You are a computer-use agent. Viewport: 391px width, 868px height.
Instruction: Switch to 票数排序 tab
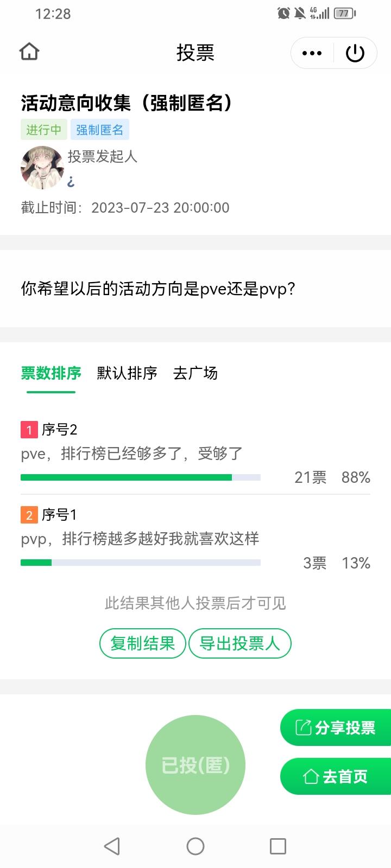point(51,373)
